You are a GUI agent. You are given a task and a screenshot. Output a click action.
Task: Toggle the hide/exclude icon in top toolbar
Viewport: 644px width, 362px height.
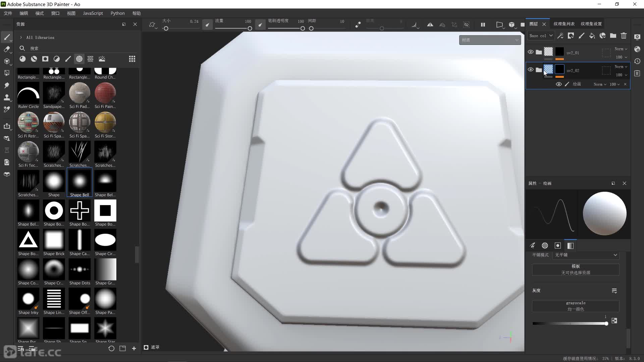click(467, 25)
